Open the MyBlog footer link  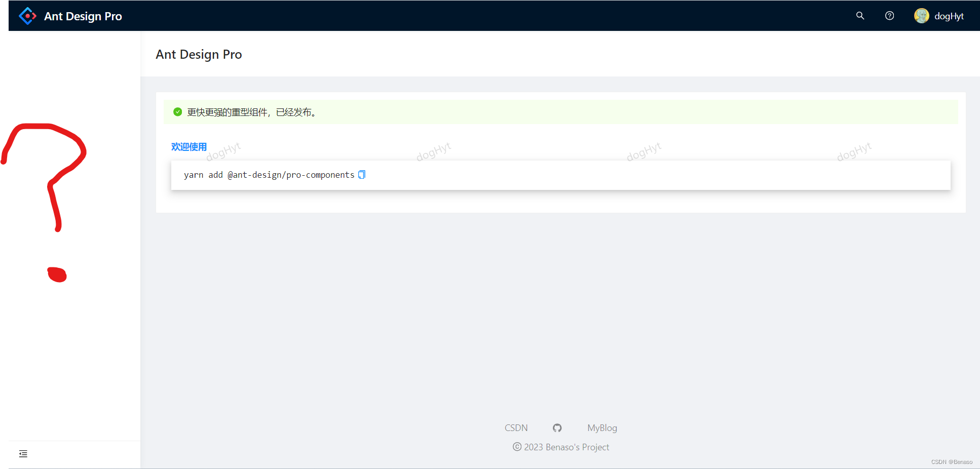(x=602, y=428)
